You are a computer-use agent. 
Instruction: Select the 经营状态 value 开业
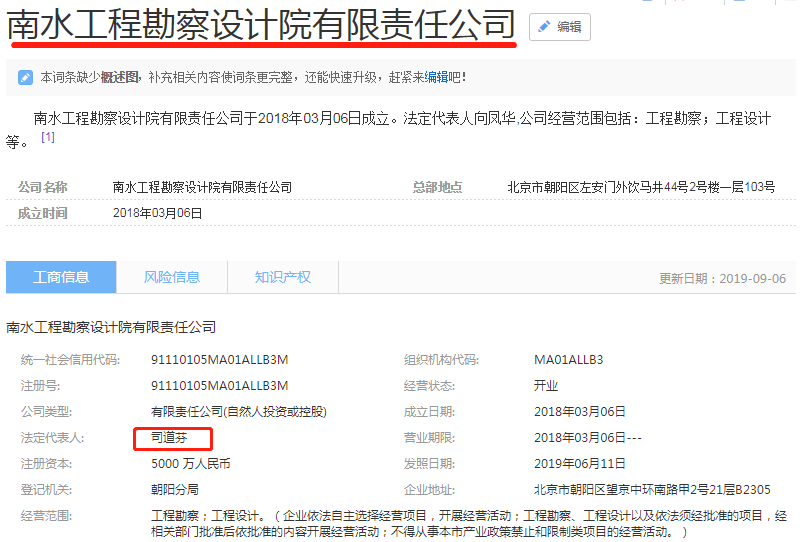pos(546,386)
